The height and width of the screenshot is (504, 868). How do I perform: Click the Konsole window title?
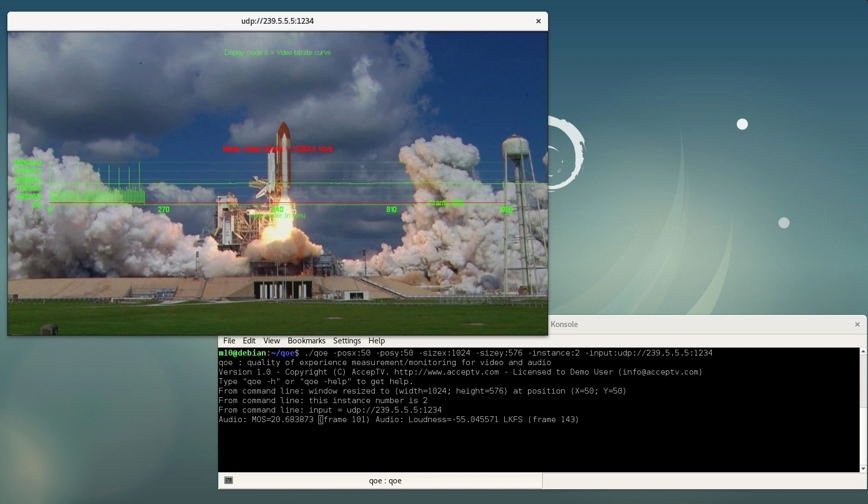point(564,324)
